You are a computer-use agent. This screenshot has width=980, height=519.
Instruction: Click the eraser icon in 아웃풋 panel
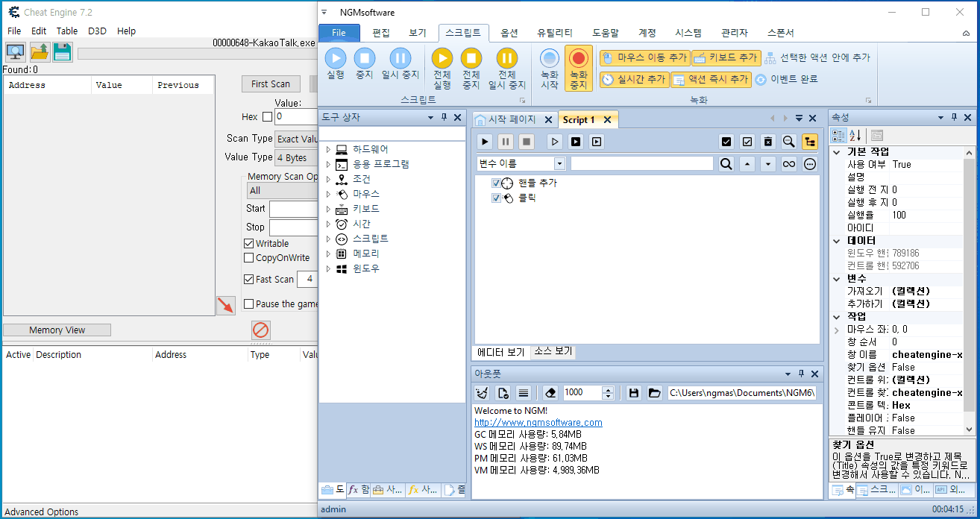pos(550,392)
